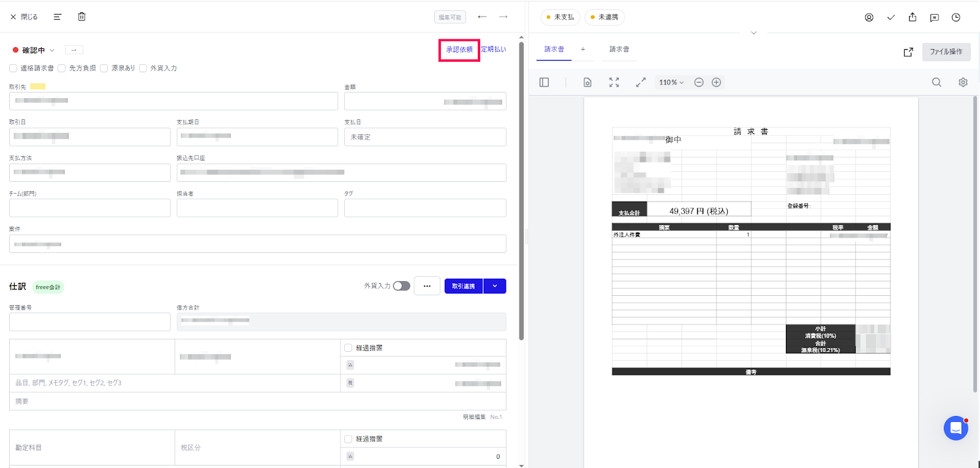Click the 編集可能 badge

(450, 17)
